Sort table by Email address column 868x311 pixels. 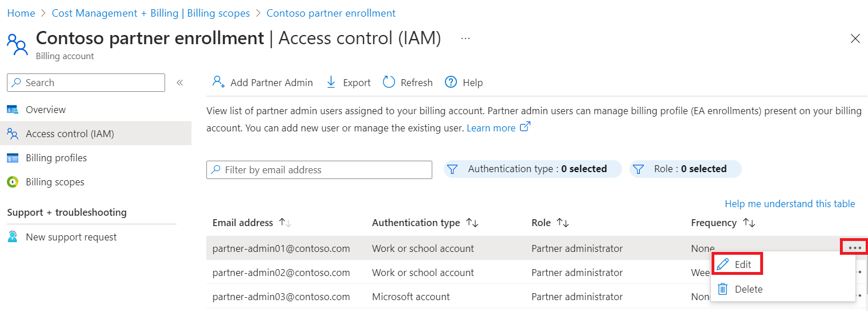tap(285, 223)
